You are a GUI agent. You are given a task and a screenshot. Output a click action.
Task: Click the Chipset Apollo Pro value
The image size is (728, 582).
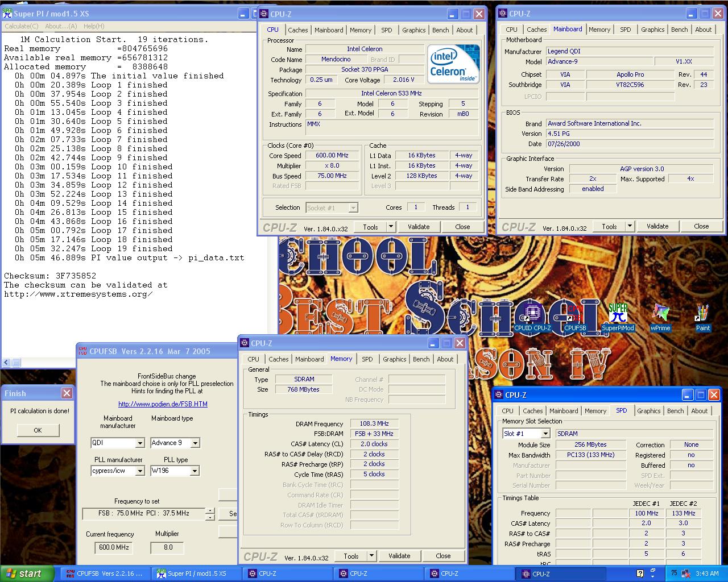[630, 74]
